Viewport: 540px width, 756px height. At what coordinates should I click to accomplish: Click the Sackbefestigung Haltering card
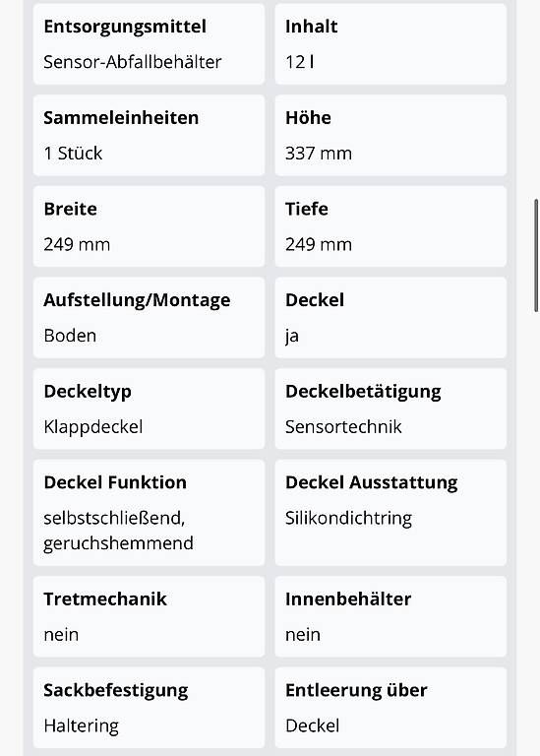[149, 708]
